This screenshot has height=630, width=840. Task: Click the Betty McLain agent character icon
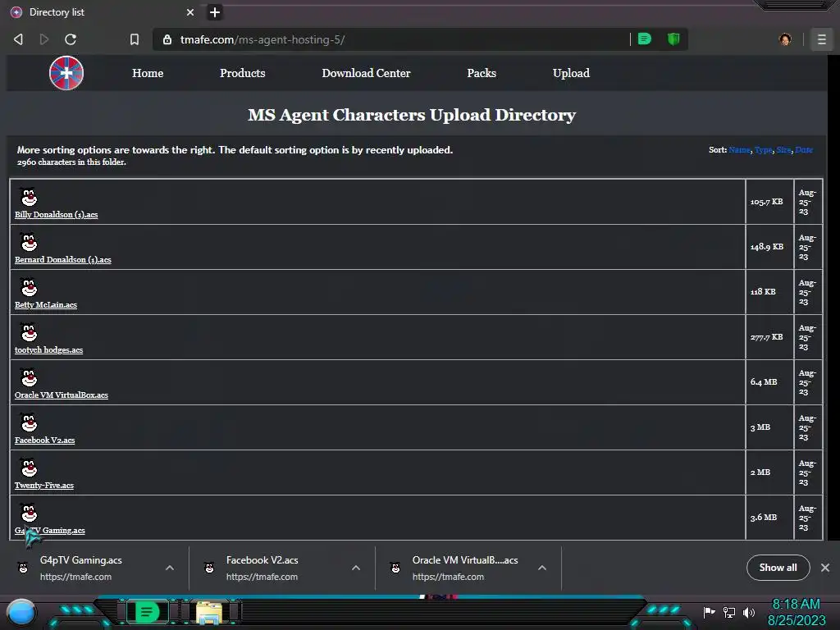click(29, 287)
